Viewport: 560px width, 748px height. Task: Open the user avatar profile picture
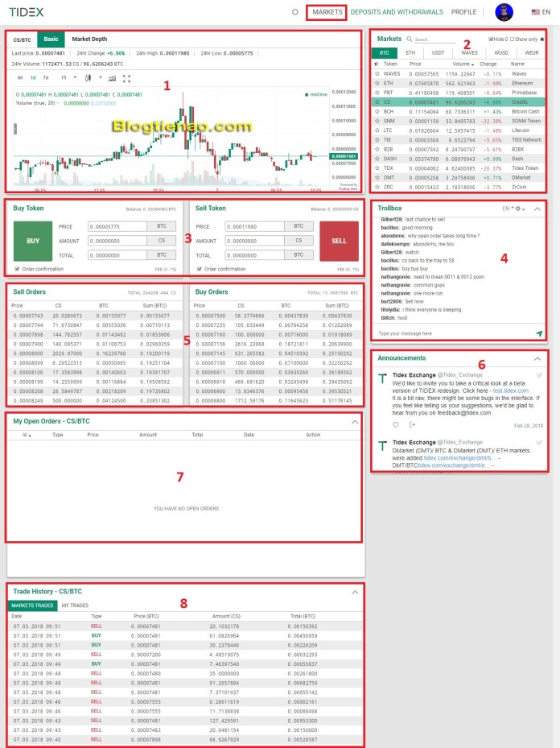pos(504,12)
